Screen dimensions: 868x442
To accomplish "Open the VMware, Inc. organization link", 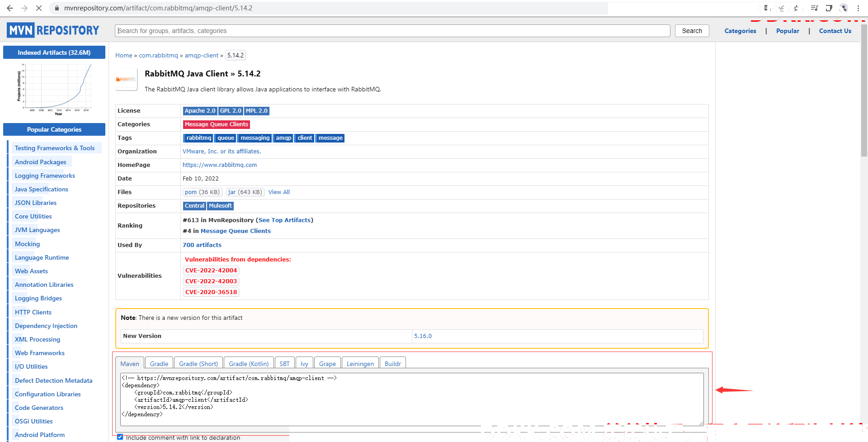I will [x=222, y=152].
